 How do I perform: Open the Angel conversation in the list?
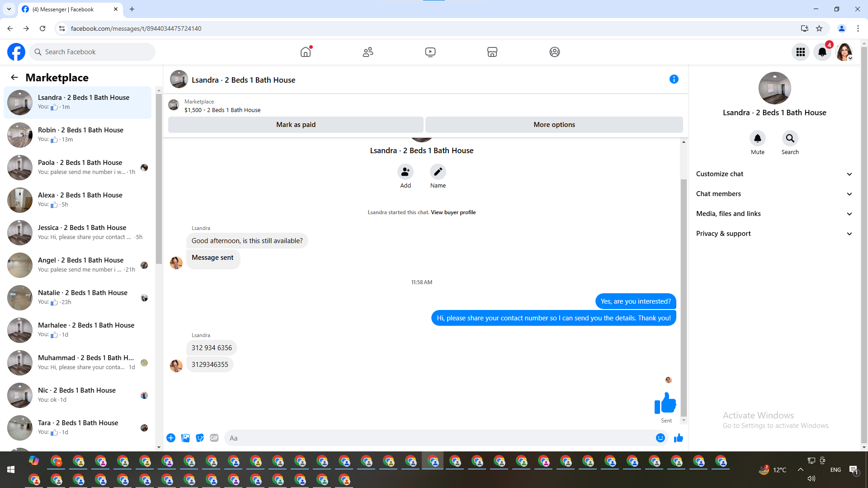click(x=78, y=265)
